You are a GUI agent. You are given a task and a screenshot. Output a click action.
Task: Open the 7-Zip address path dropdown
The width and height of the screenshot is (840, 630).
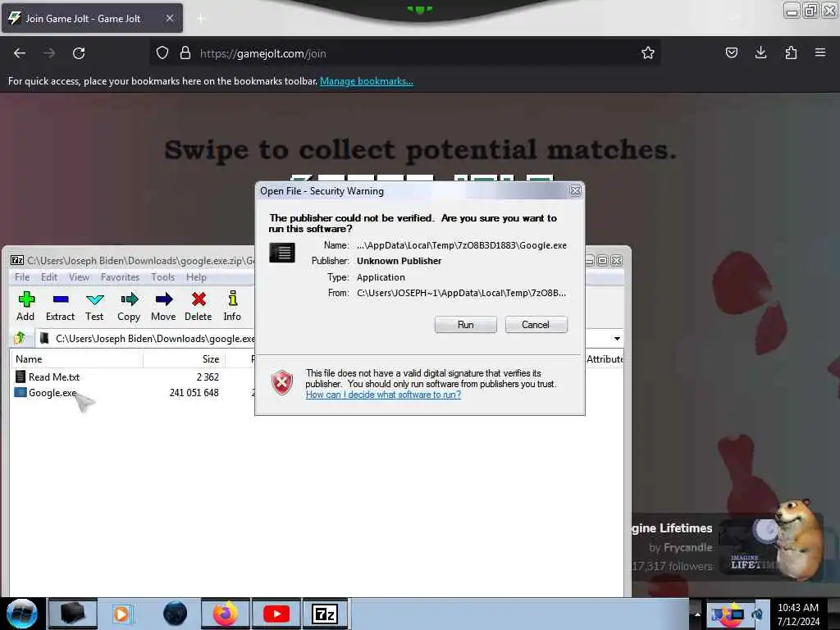click(617, 339)
